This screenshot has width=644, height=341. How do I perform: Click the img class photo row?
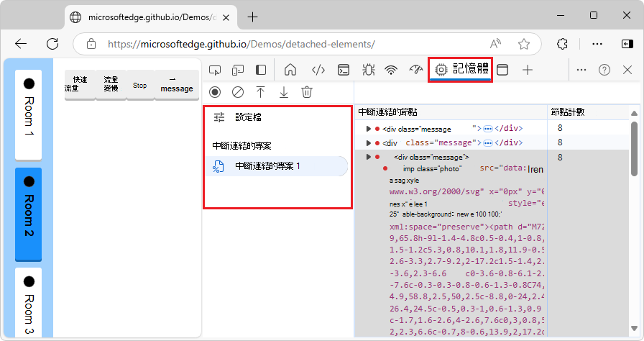click(463, 168)
